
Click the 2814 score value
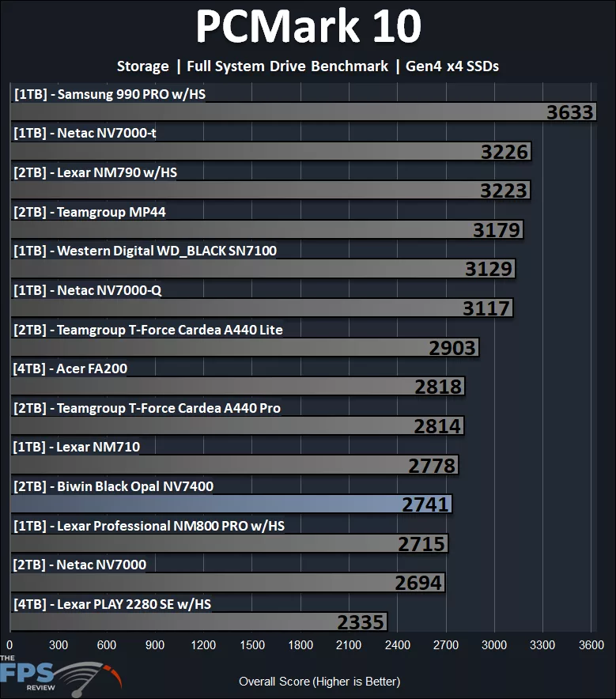click(x=437, y=426)
